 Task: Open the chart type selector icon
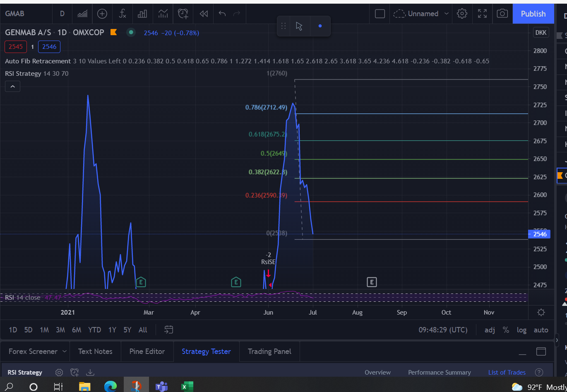pos(82,14)
